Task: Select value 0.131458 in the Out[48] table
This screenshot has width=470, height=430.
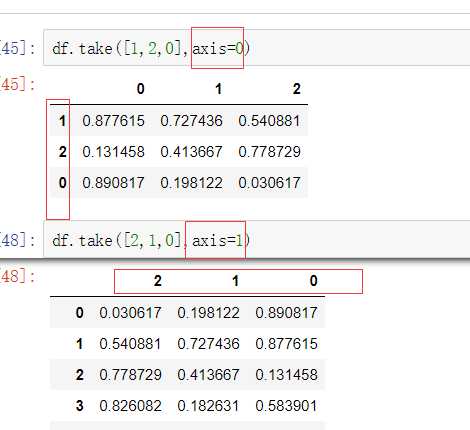Action: coord(286,375)
